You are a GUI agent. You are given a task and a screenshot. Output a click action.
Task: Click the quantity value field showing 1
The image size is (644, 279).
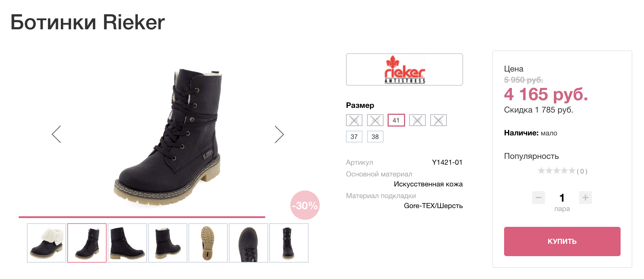tap(562, 198)
